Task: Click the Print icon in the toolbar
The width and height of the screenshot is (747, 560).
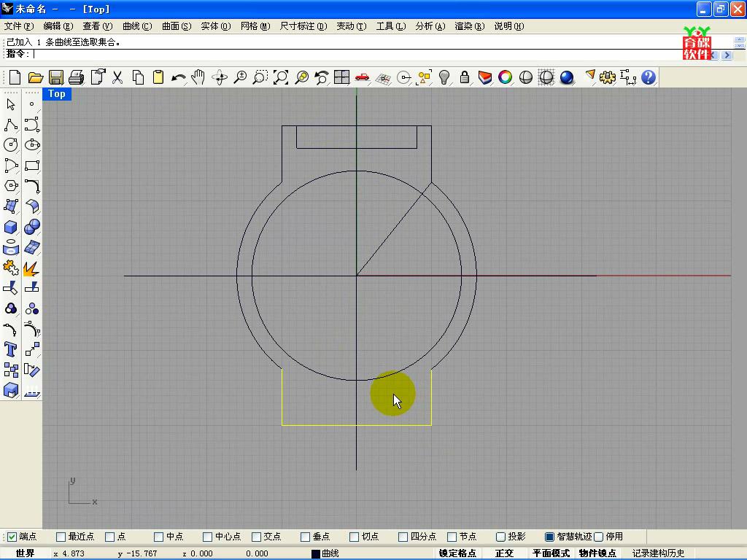Action: tap(76, 77)
